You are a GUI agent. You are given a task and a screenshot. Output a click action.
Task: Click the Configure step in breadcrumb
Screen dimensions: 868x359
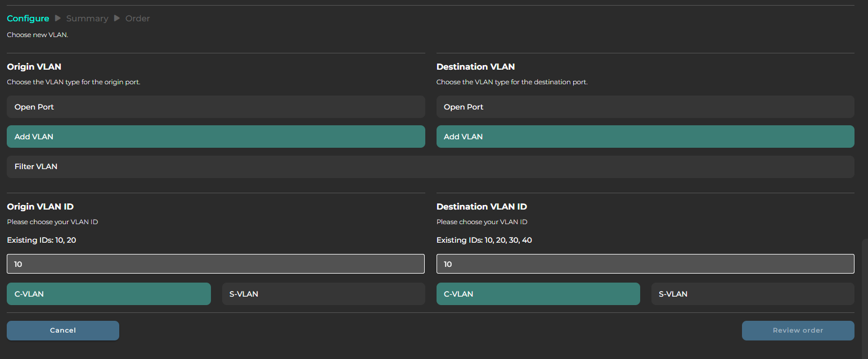(x=28, y=19)
